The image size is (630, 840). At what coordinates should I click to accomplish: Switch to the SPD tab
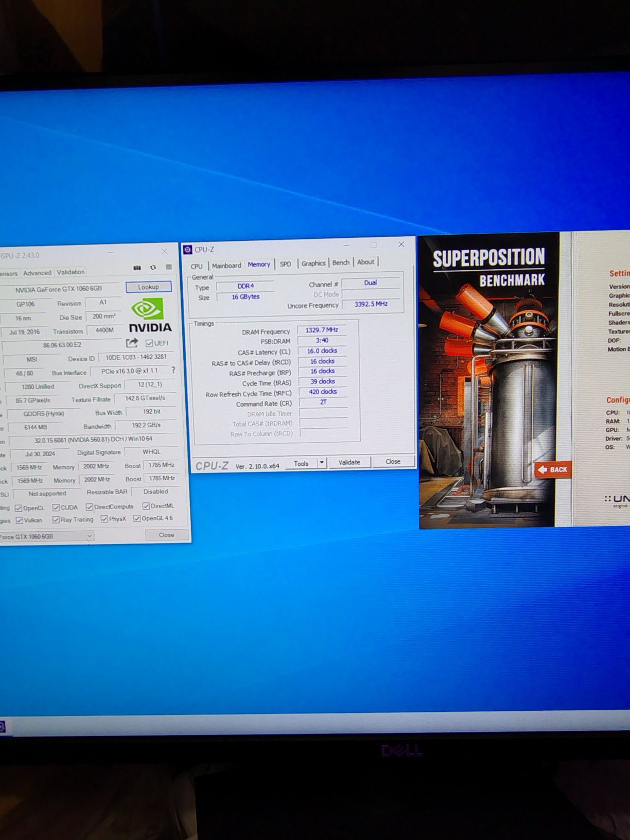tap(286, 264)
